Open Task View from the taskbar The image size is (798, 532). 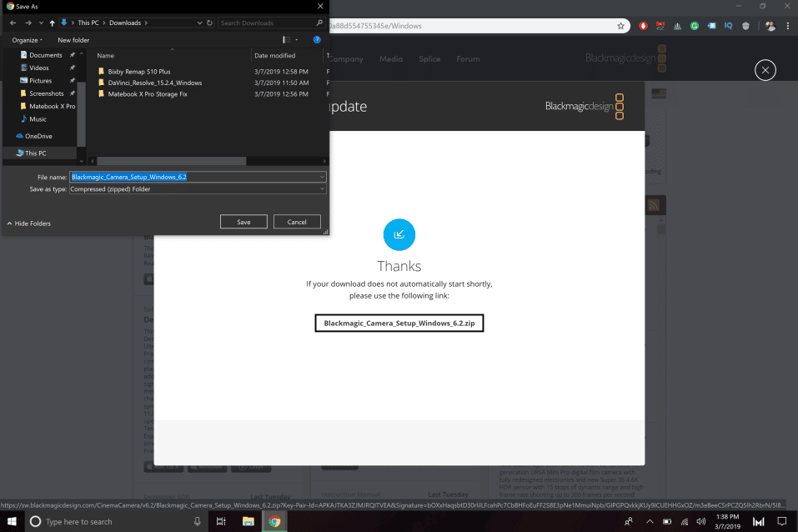click(x=221, y=521)
